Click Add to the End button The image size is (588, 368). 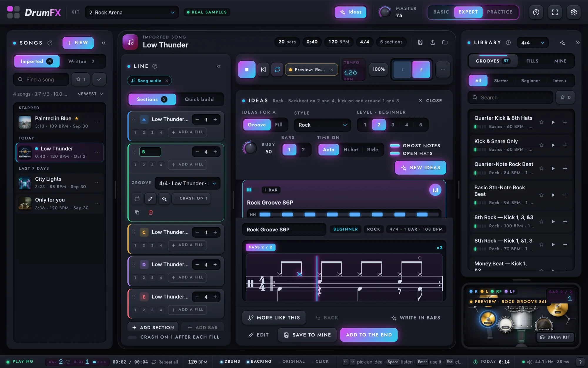[x=369, y=335]
